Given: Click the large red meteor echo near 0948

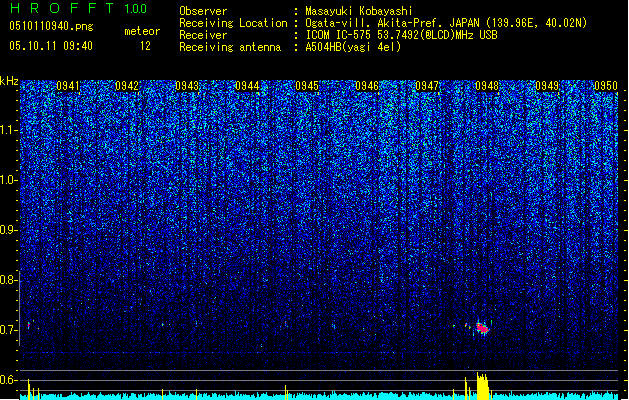Looking at the screenshot, I should 483,328.
